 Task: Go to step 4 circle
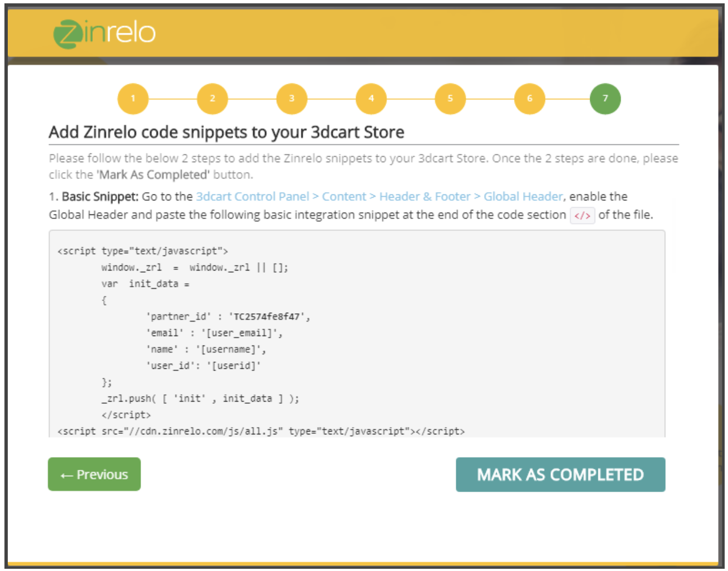(371, 98)
